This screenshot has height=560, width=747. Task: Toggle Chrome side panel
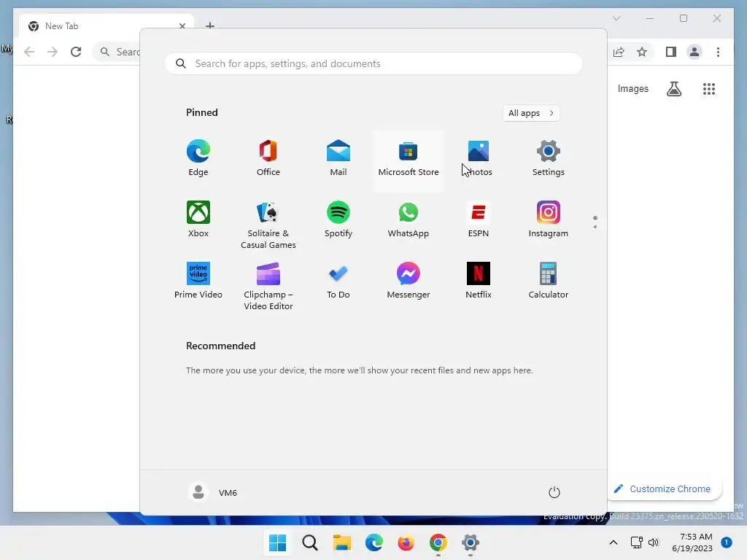tap(671, 52)
